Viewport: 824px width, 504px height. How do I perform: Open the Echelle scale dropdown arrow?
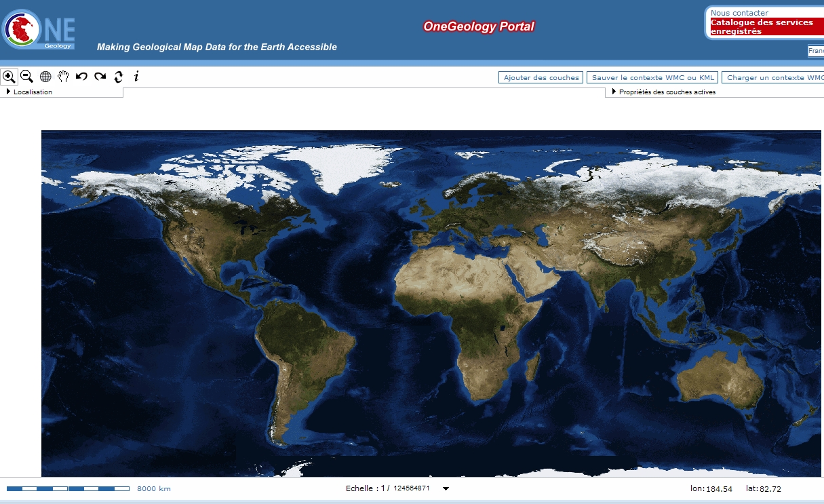point(446,488)
